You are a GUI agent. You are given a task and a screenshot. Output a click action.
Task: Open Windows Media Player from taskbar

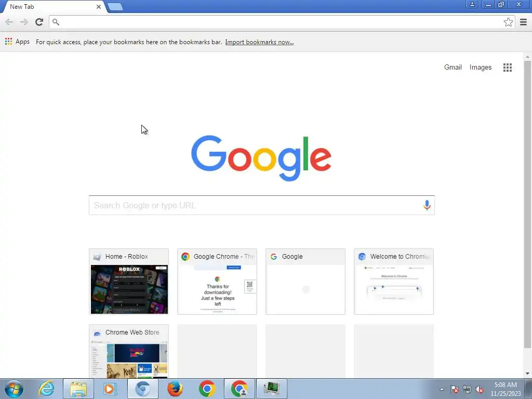click(110, 389)
